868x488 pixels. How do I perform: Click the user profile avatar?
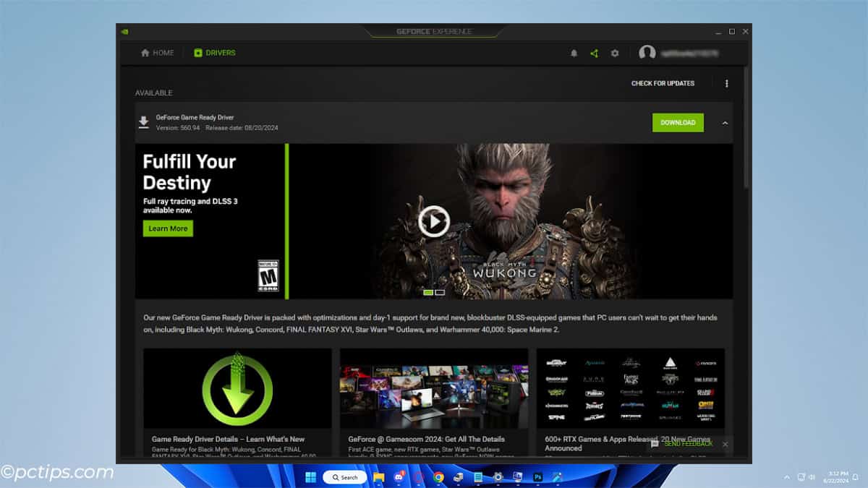tap(648, 53)
